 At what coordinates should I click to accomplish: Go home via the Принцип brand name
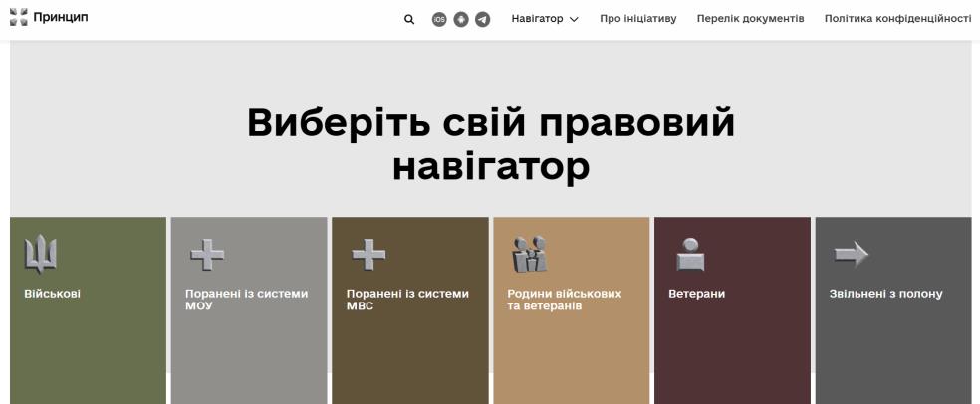tap(61, 18)
